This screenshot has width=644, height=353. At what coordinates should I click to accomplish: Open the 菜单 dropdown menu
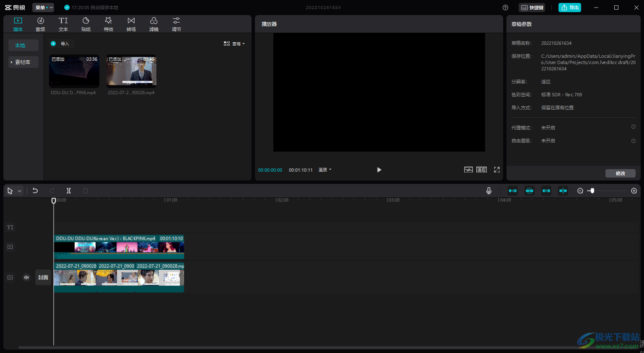point(43,8)
